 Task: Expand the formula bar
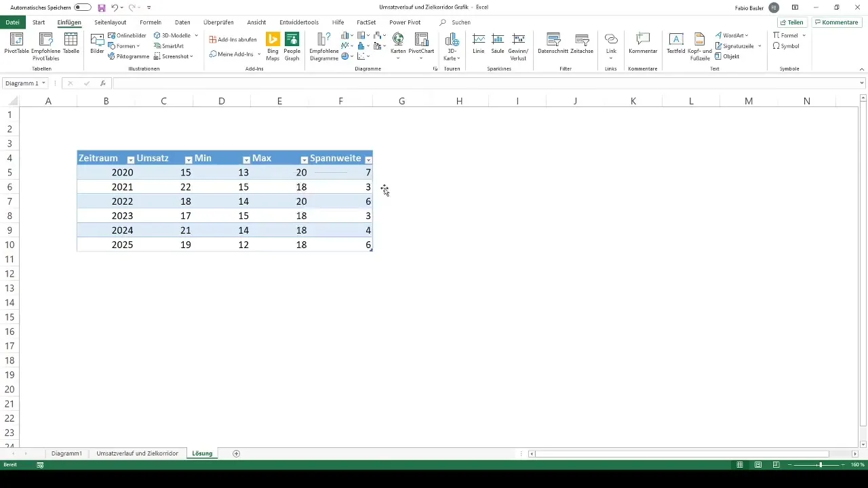coord(862,83)
